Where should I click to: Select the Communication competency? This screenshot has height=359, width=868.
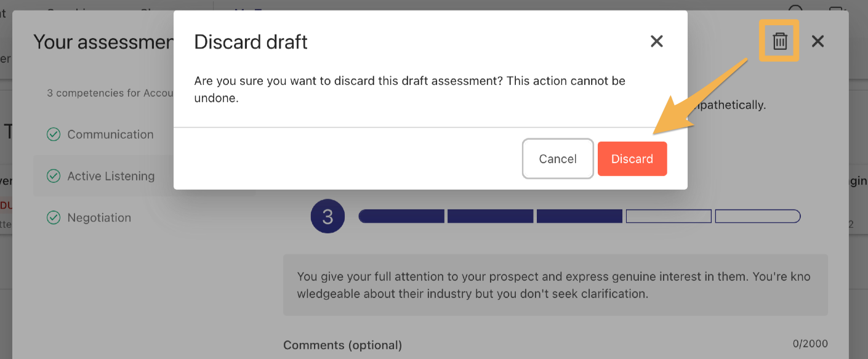(x=110, y=134)
